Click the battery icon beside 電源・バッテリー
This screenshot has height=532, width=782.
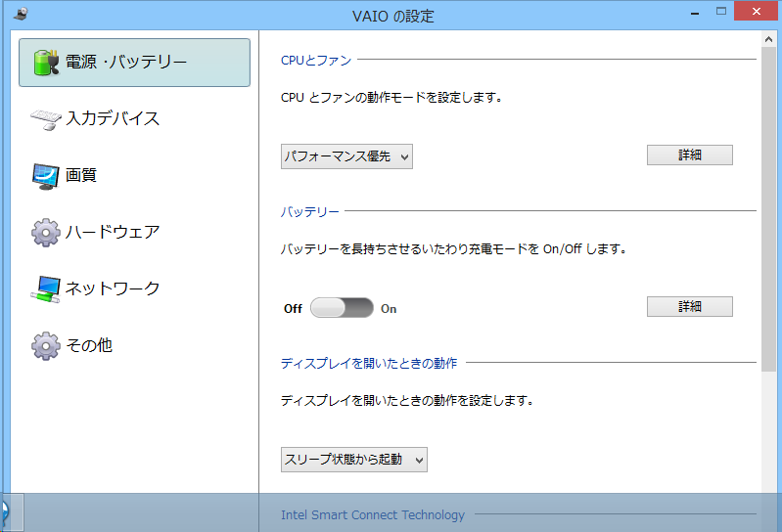click(46, 63)
